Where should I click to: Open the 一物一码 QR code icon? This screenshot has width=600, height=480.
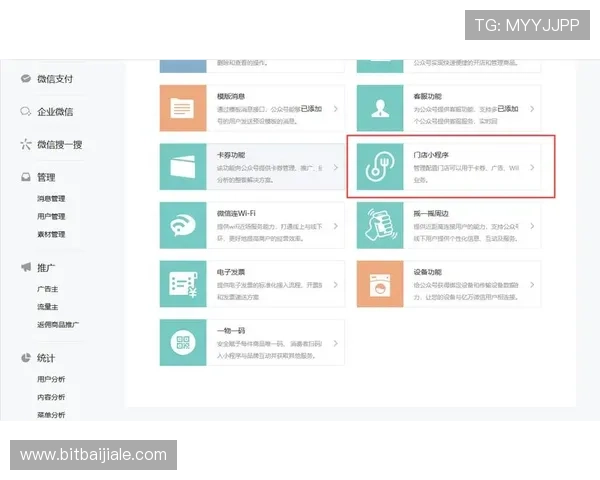pos(183,343)
